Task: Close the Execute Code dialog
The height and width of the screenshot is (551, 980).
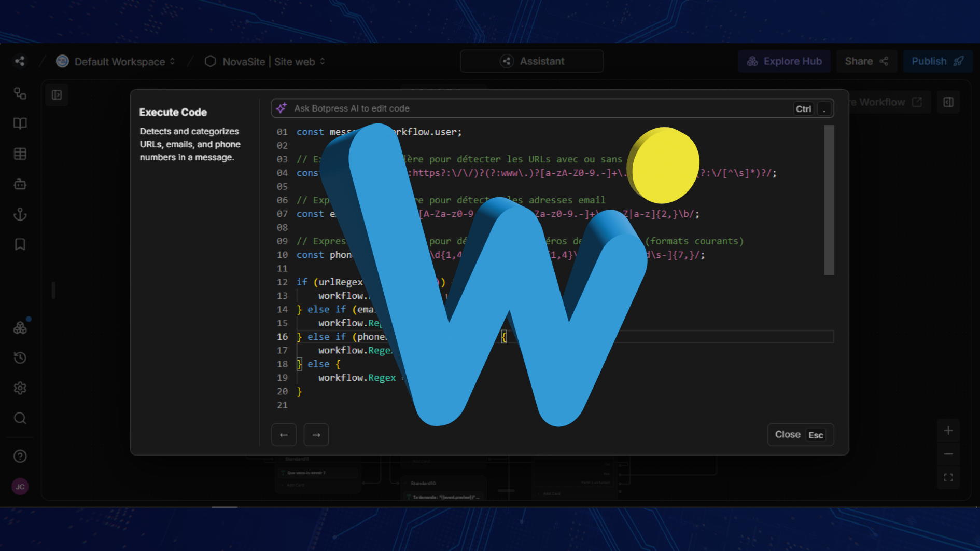Action: point(801,435)
